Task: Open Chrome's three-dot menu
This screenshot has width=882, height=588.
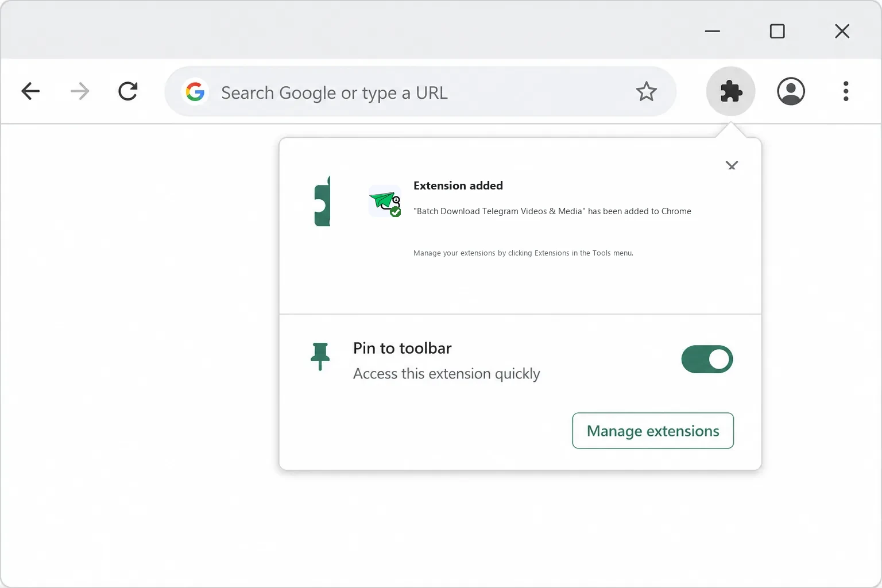Action: pos(846,91)
